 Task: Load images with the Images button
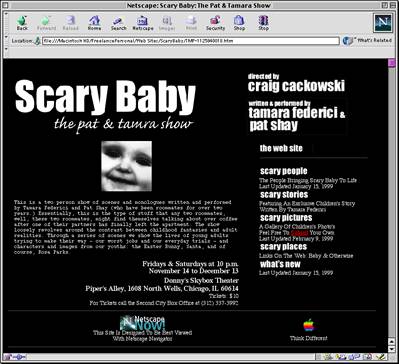tap(167, 23)
